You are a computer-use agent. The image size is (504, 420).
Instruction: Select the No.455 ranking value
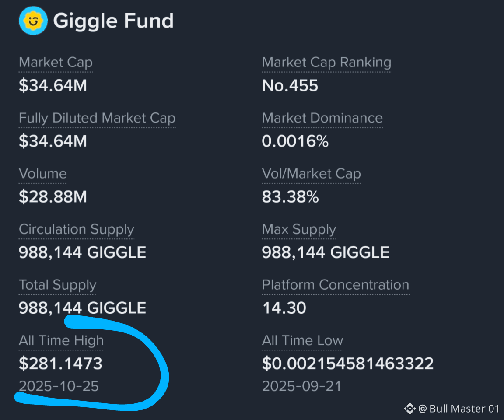[x=290, y=86]
